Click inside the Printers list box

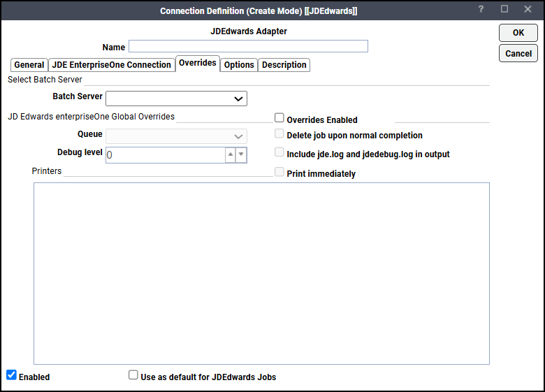(261, 273)
